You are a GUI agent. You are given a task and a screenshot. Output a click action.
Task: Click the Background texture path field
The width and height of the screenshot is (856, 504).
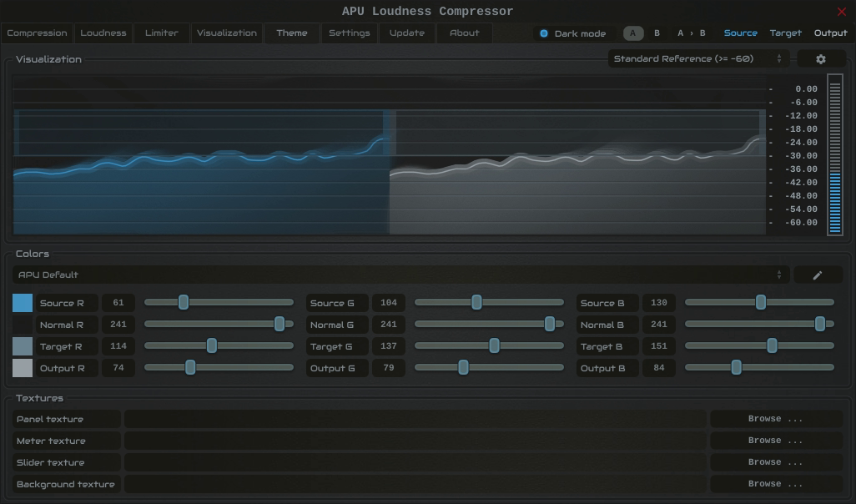click(415, 484)
